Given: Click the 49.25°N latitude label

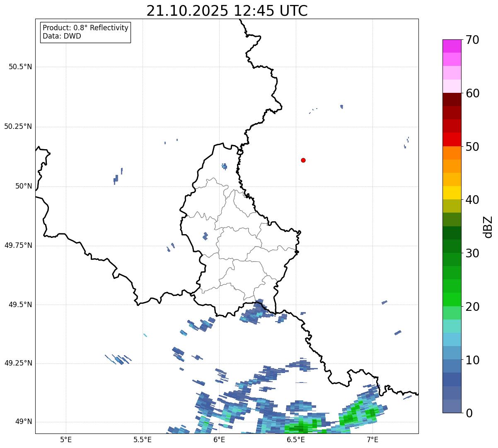Looking at the screenshot, I should [x=18, y=363].
